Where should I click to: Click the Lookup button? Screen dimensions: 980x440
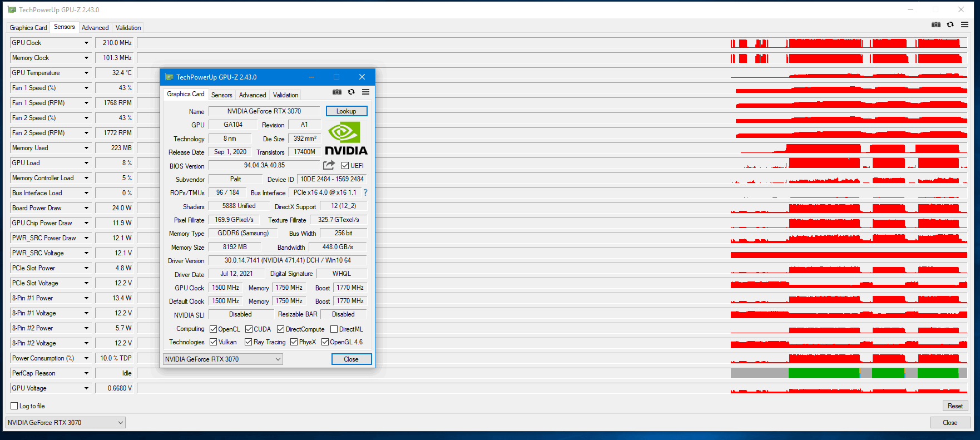click(x=347, y=111)
